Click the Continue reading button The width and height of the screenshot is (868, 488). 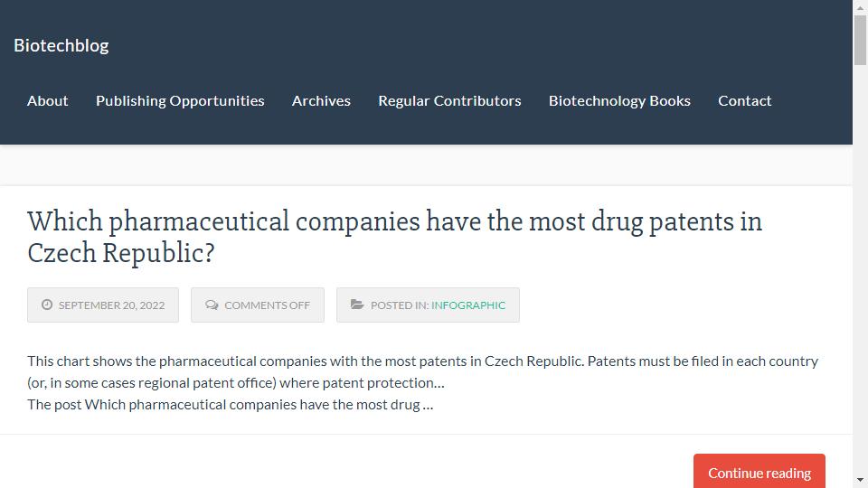click(x=759, y=472)
